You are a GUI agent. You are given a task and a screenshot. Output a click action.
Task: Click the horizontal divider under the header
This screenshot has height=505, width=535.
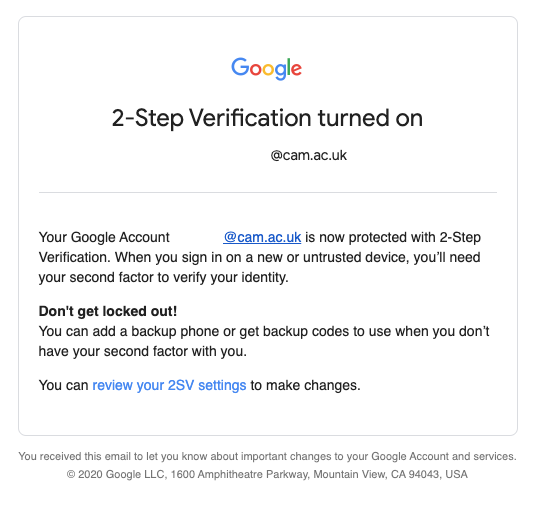tap(268, 192)
